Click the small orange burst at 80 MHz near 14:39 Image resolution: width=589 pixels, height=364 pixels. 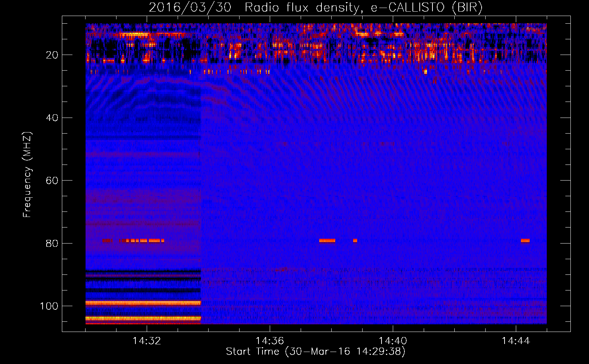click(355, 241)
